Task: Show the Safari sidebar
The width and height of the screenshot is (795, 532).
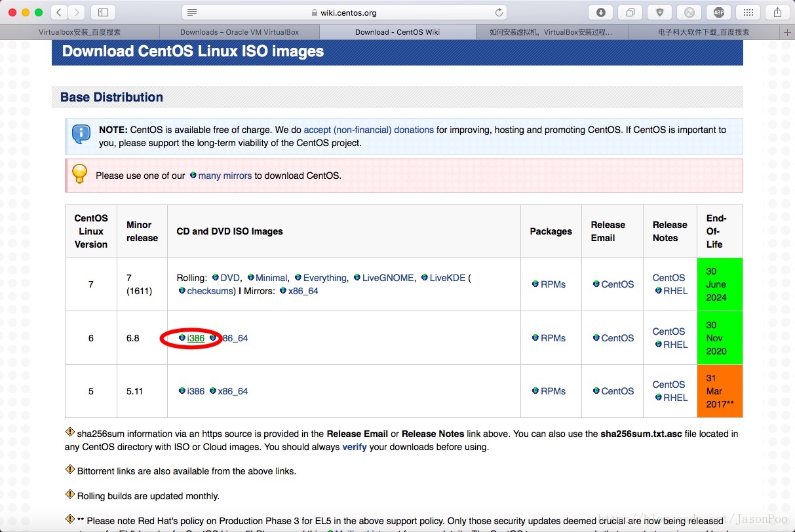Action: [x=103, y=12]
